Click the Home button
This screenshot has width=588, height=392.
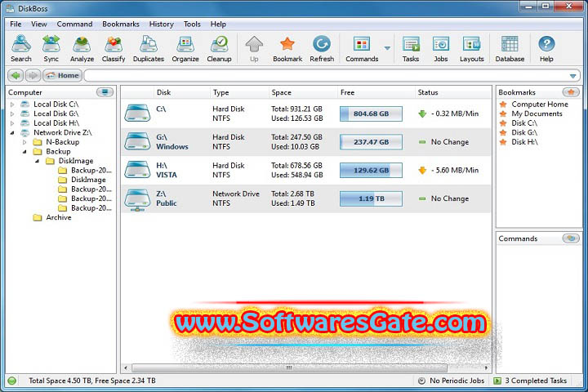[x=62, y=75]
